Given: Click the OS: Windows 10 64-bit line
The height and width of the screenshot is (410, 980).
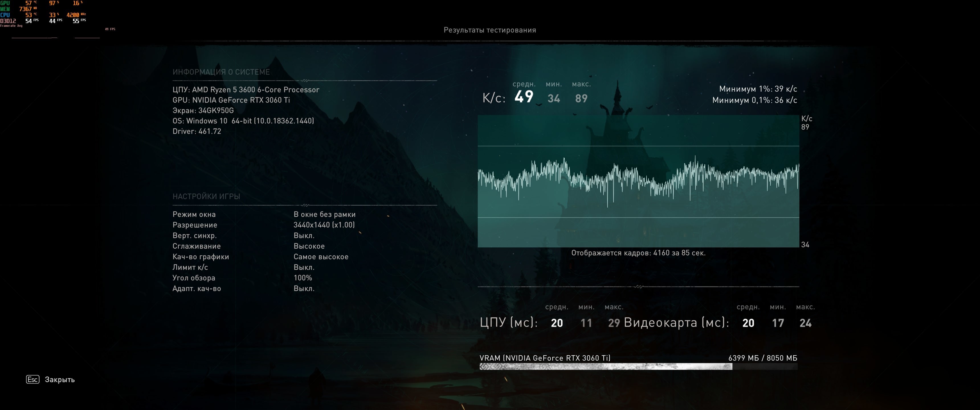Looking at the screenshot, I should (x=243, y=120).
